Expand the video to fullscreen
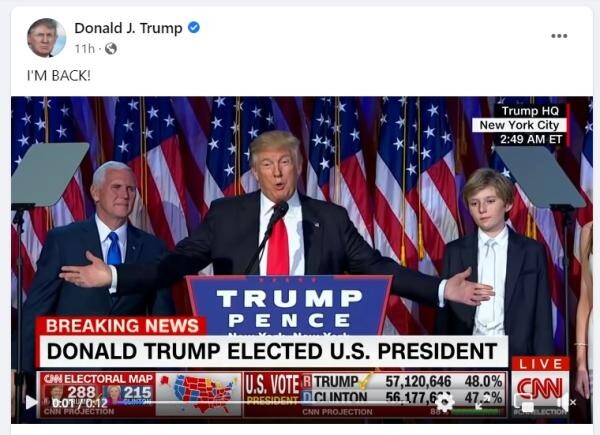 point(479,404)
